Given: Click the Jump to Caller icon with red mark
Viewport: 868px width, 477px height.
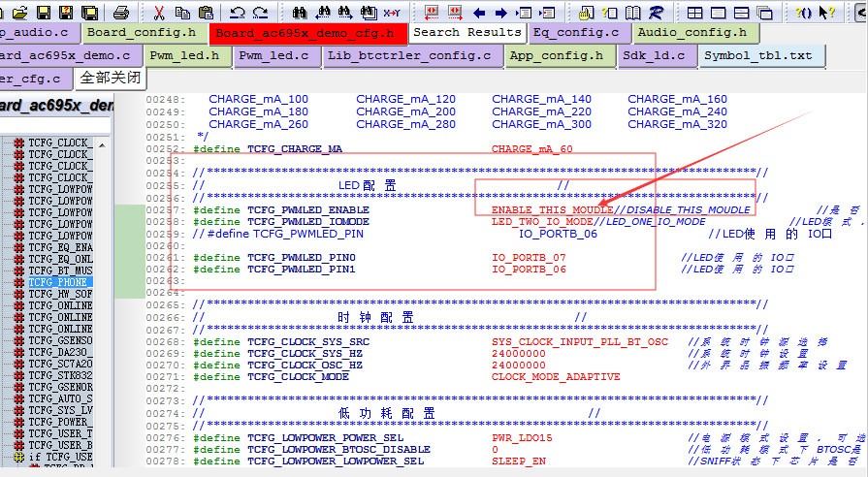Looking at the screenshot, I should click(548, 13).
